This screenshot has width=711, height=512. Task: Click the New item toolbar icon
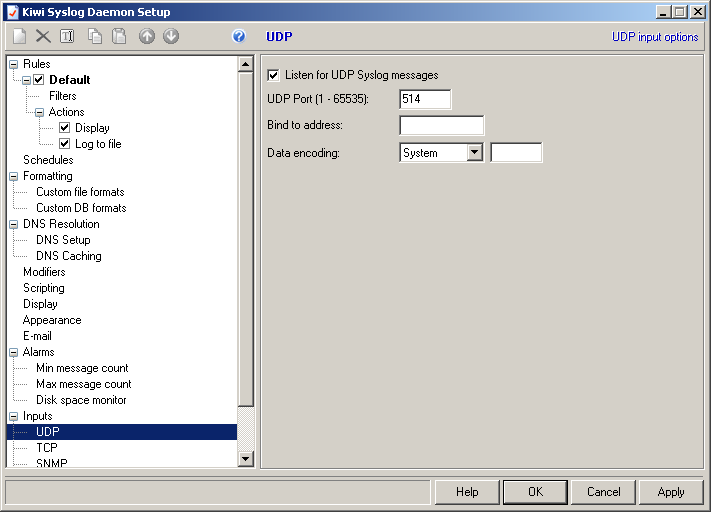[19, 36]
